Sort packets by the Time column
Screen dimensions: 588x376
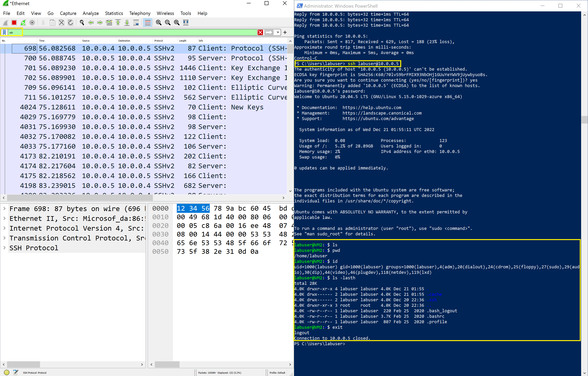pos(59,41)
